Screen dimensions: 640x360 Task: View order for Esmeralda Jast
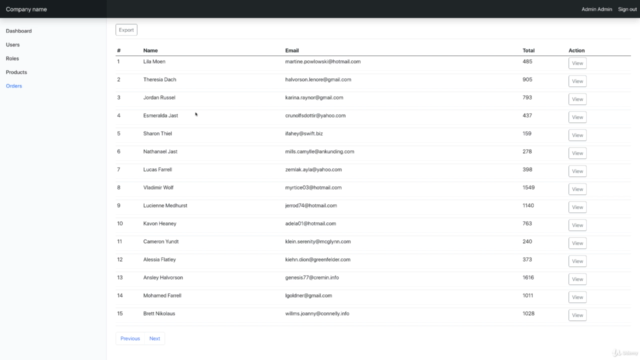tap(577, 117)
